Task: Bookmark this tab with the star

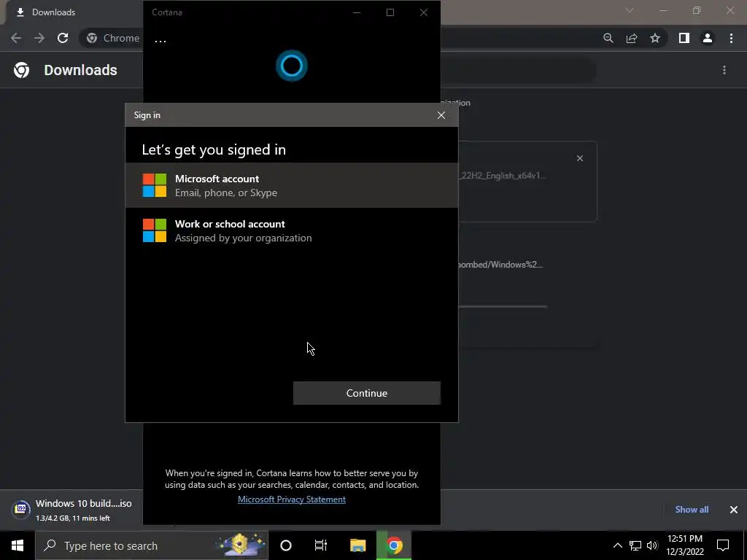Action: point(655,38)
